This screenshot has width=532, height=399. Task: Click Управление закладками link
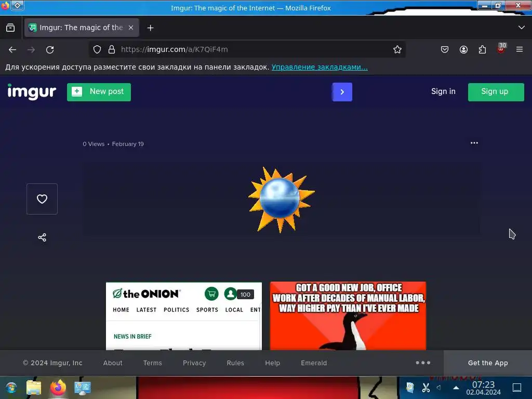pos(320,67)
